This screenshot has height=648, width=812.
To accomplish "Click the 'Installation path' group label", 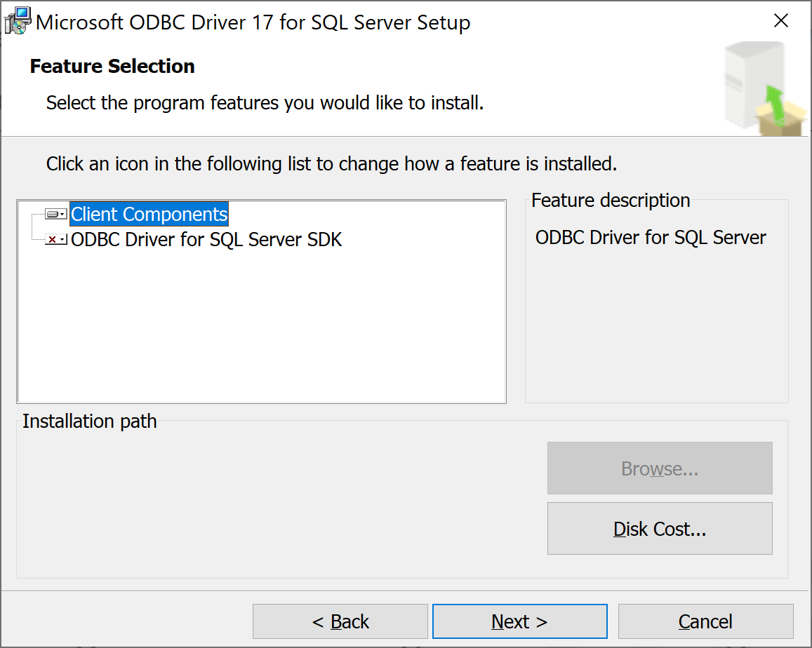I will (90, 421).
